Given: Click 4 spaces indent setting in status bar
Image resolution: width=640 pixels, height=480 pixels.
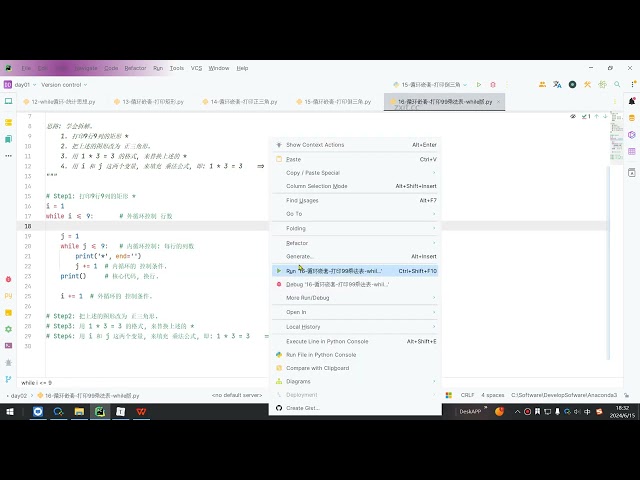Looking at the screenshot, I should (493, 395).
